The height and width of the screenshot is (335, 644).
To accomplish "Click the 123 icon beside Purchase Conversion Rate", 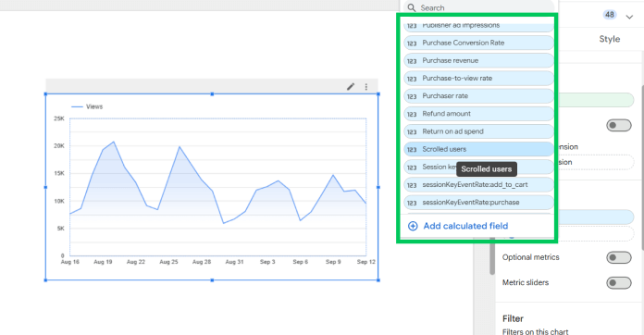I will (412, 43).
